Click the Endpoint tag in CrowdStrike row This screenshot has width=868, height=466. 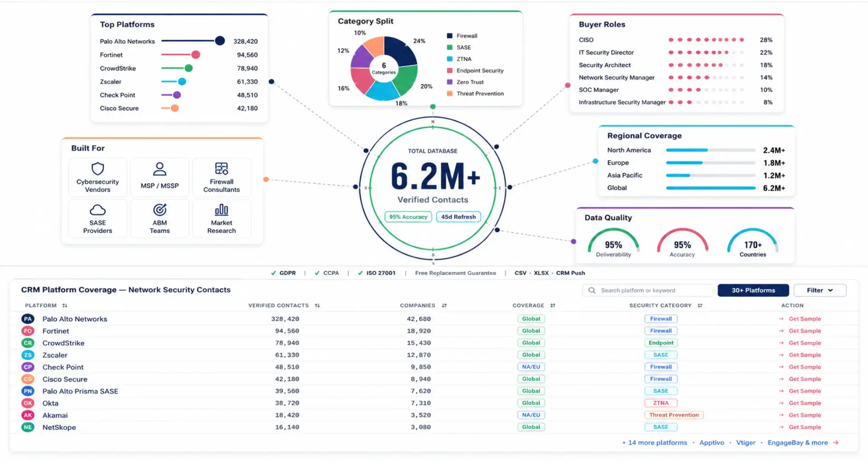(661, 343)
